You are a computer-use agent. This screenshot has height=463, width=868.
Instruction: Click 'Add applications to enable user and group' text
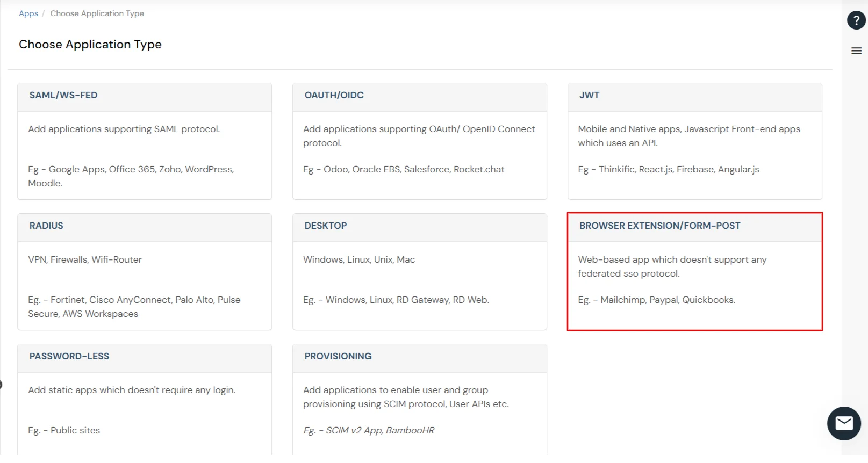(406, 397)
